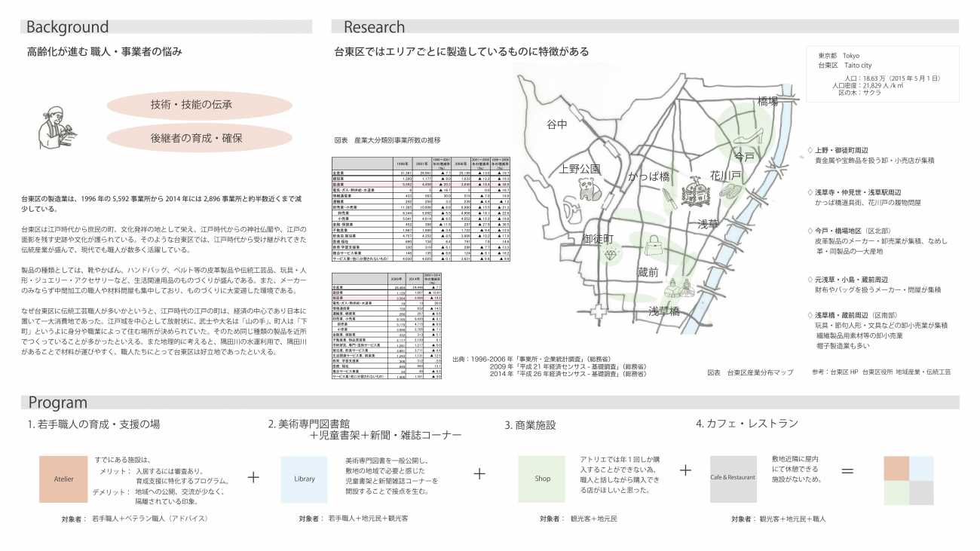Image resolution: width=980 pixels, height=551 pixels.
Task: Click the green Shop block
Action: click(x=542, y=479)
